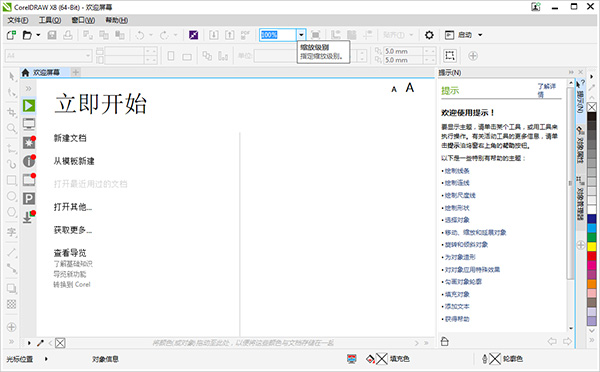
Task: Click the color proofing status icon
Action: point(352,359)
